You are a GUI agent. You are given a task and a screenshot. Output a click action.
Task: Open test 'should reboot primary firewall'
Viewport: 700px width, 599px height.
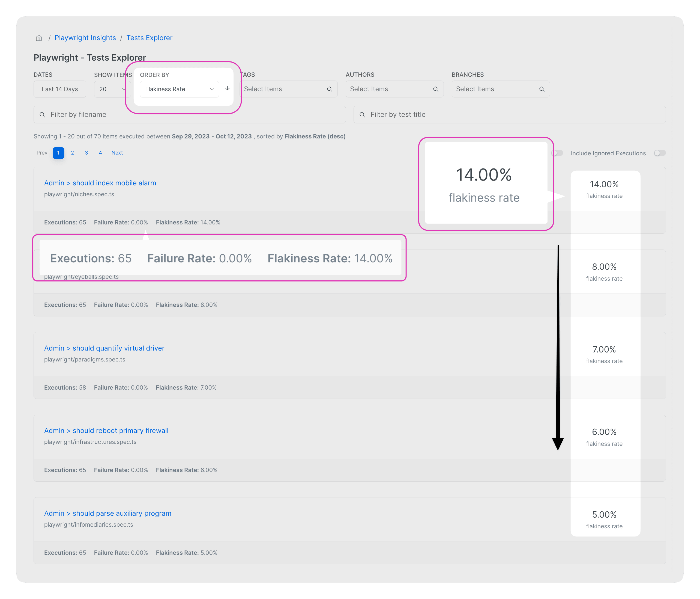coord(106,431)
